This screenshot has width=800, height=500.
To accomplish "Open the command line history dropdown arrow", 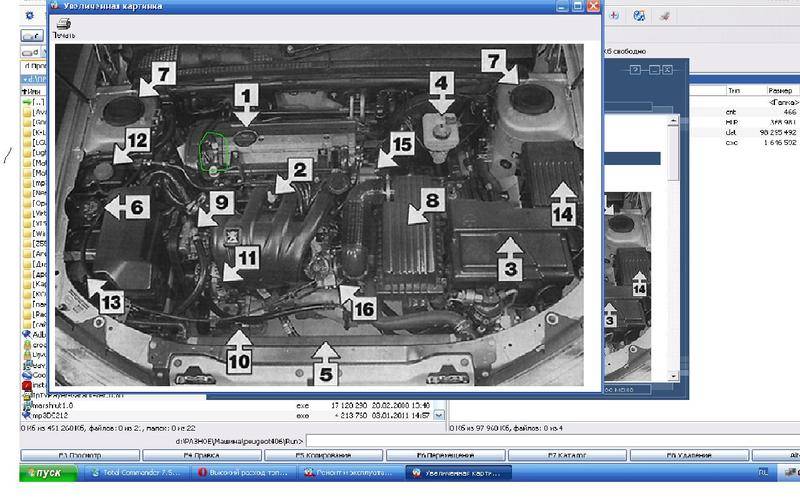I will point(440,413).
